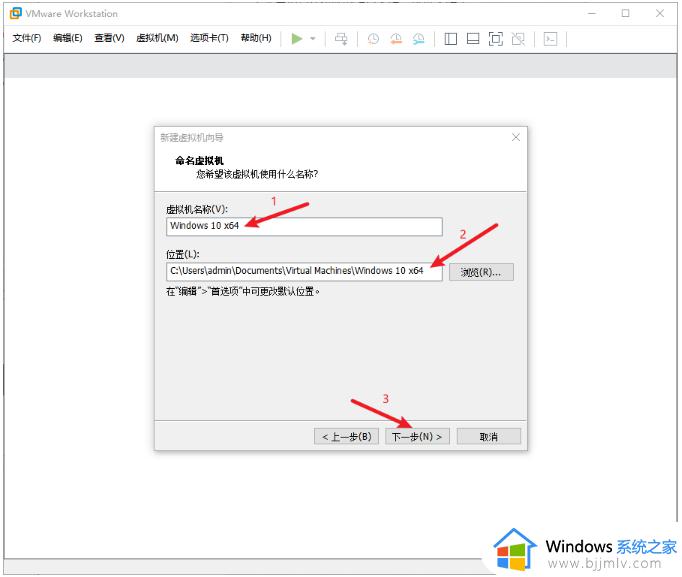The width and height of the screenshot is (682, 577).
Task: Click the 浏览(R)... button
Action: click(481, 272)
